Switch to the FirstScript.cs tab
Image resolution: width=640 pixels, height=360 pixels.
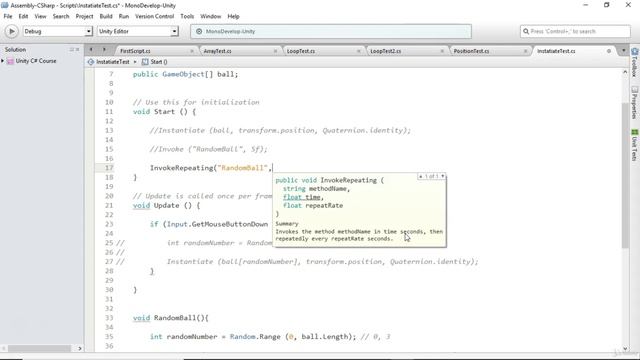pos(135,51)
